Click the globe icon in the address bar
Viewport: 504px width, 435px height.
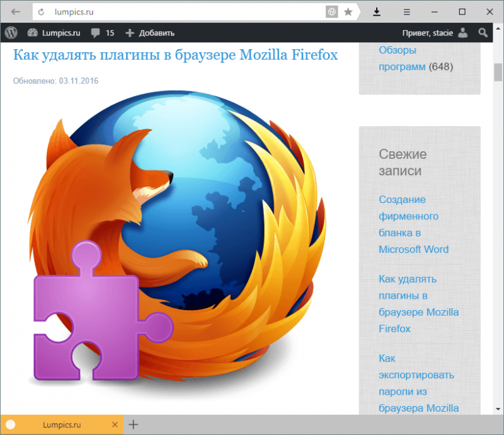pyautogui.click(x=332, y=12)
